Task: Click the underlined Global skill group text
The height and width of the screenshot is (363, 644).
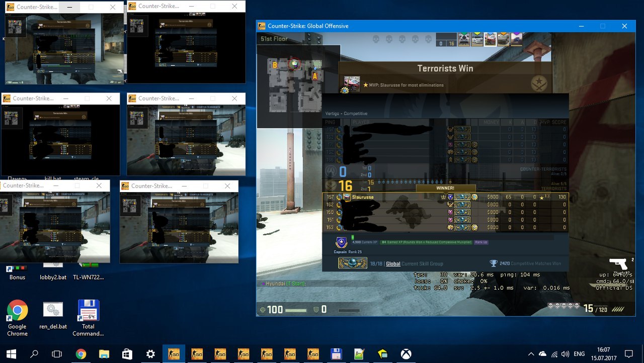Action: click(393, 263)
